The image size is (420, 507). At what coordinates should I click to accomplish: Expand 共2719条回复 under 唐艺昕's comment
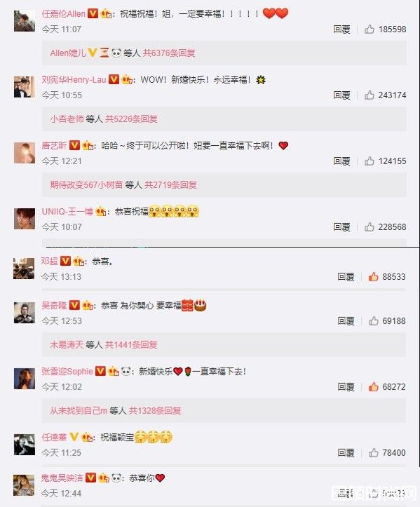tap(170, 185)
